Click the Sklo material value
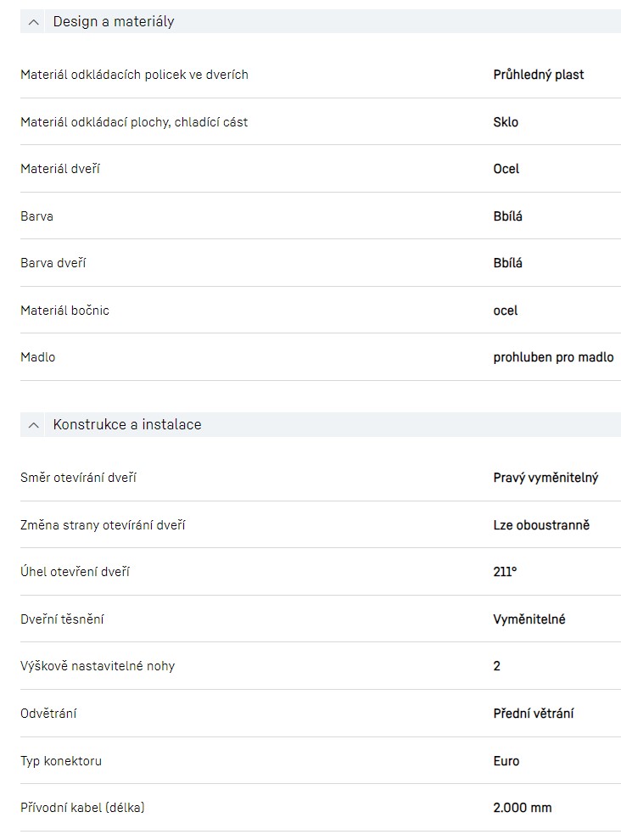Image resolution: width=621 pixels, height=840 pixels. [x=506, y=122]
